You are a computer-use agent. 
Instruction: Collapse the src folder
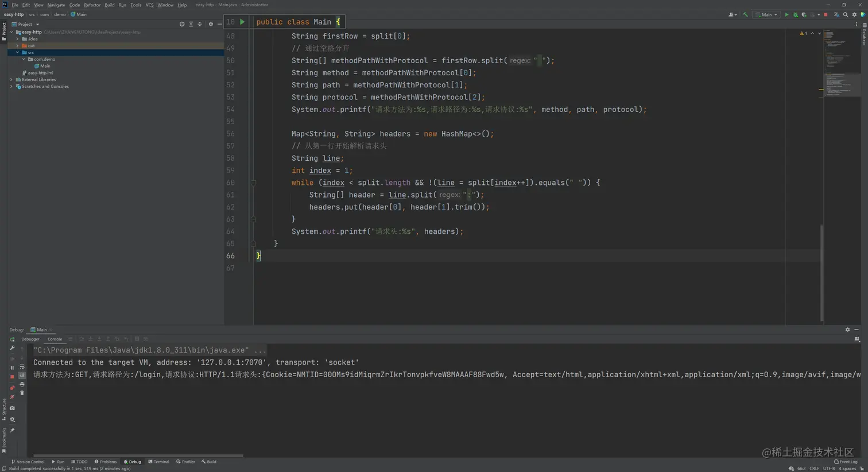click(18, 52)
